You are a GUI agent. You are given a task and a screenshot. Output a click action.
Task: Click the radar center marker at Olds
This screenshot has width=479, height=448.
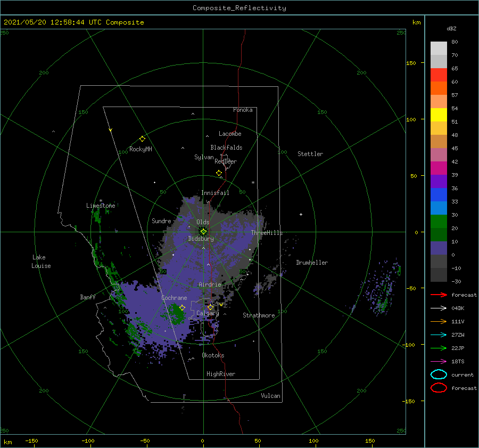pos(203,232)
